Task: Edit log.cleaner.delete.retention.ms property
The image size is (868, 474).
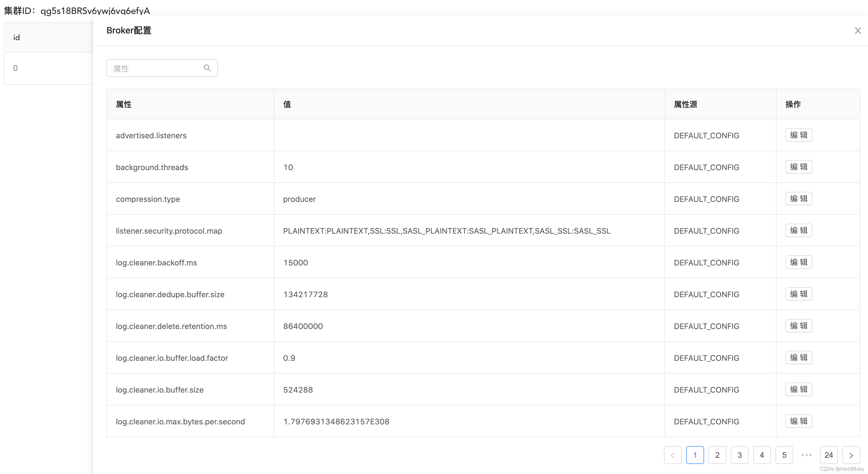Action: tap(799, 326)
